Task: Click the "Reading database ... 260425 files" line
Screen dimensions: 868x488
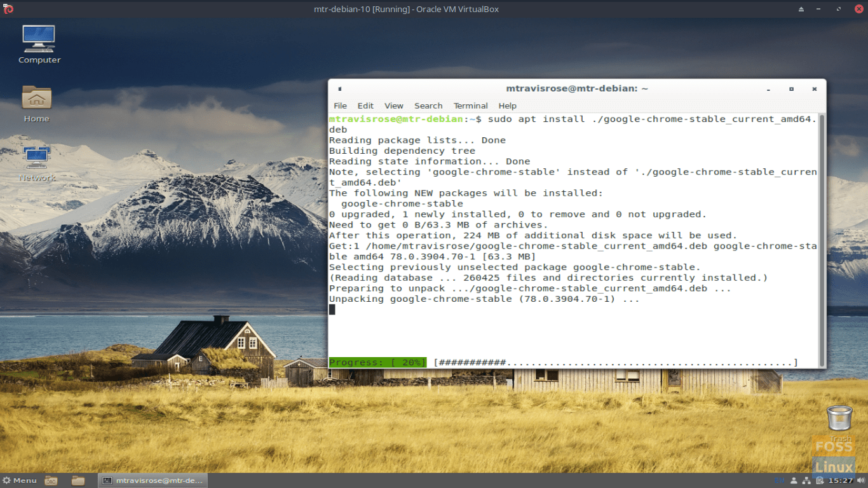Action: coord(548,278)
